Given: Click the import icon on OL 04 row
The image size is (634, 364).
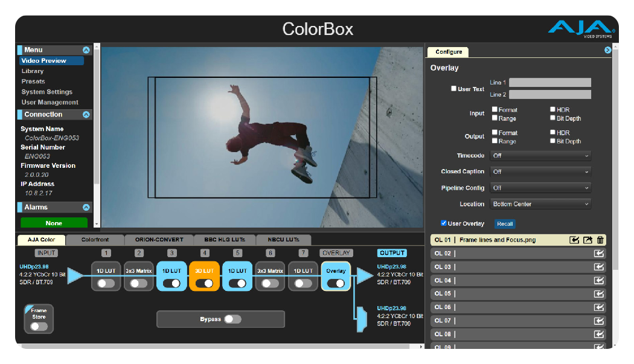Looking at the screenshot, I should 599,280.
